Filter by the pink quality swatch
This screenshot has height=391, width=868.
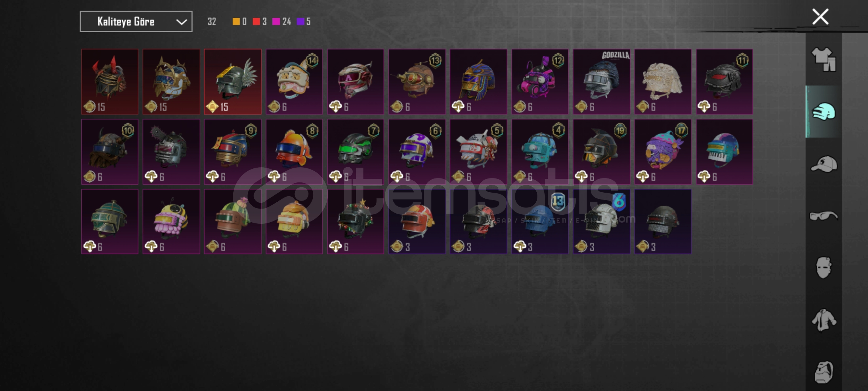276,22
